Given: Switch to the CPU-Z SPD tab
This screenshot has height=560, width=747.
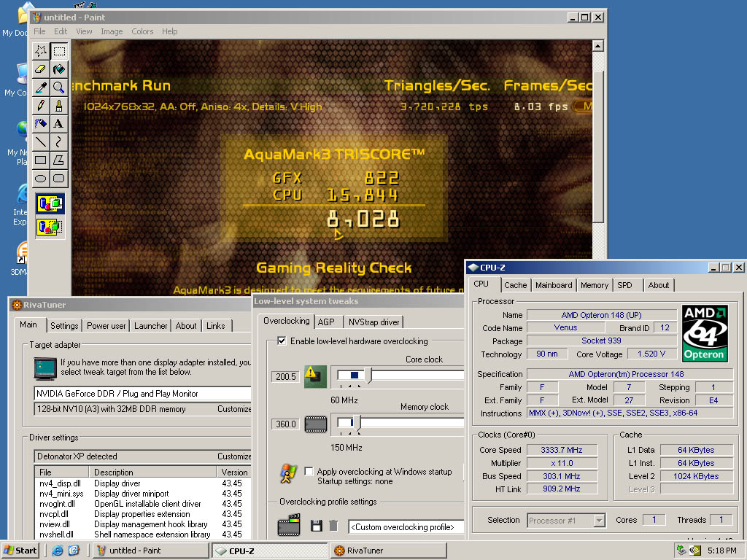Looking at the screenshot, I should click(624, 285).
